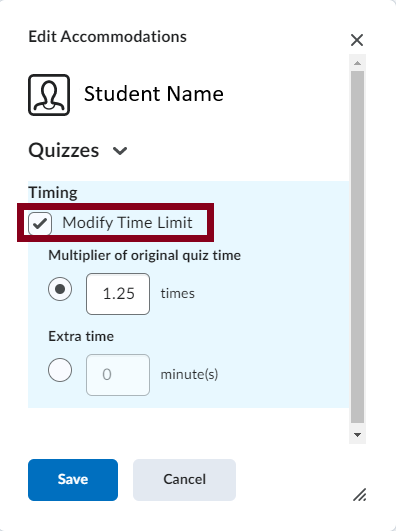Click the Timing section label
Image resolution: width=396 pixels, height=531 pixels.
[53, 193]
